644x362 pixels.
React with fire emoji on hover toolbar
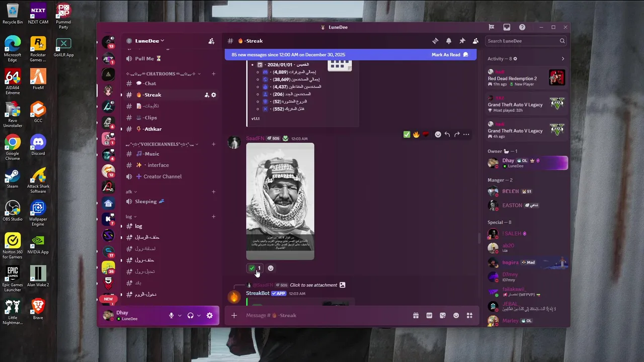(x=416, y=134)
